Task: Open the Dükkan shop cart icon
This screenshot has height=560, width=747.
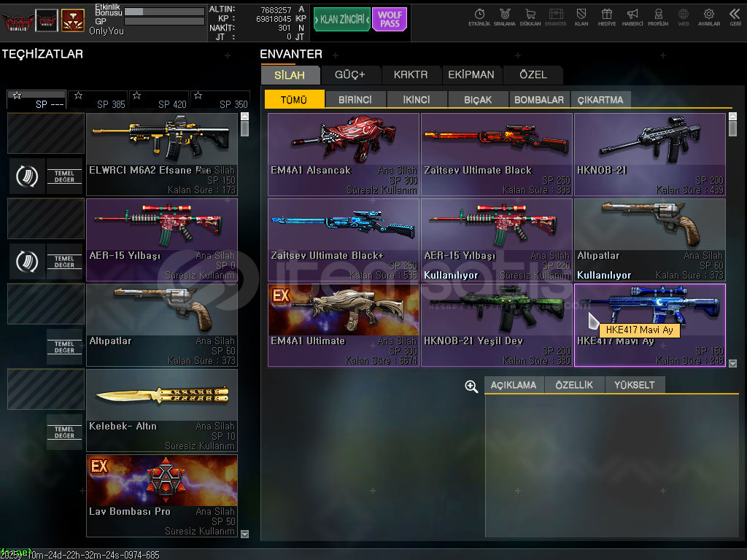Action: coord(530,17)
